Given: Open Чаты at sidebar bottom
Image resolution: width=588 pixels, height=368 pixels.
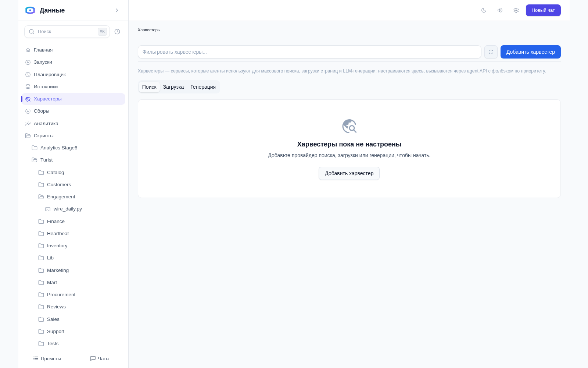Looking at the screenshot, I should click(x=100, y=358).
